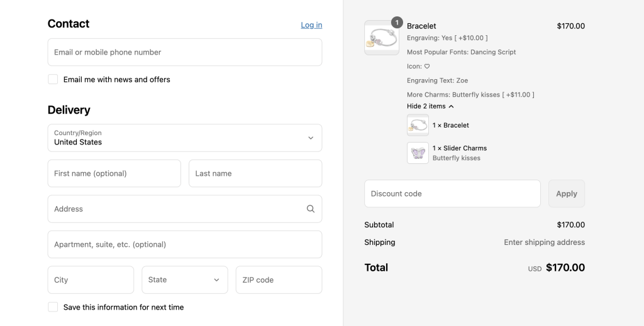Image resolution: width=644 pixels, height=326 pixels.
Task: Click the Country/Region chevron arrow
Action: (x=311, y=138)
